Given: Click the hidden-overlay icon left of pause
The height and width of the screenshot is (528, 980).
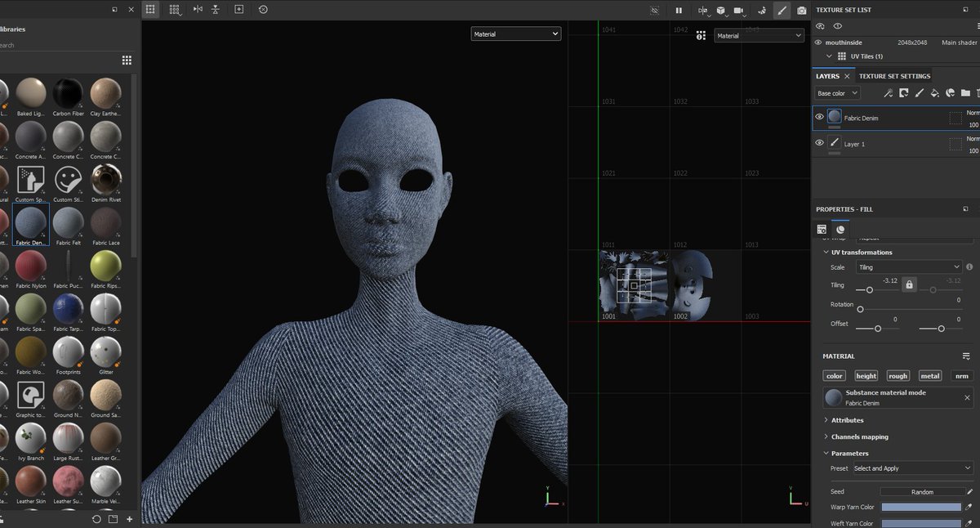Looking at the screenshot, I should [x=654, y=11].
